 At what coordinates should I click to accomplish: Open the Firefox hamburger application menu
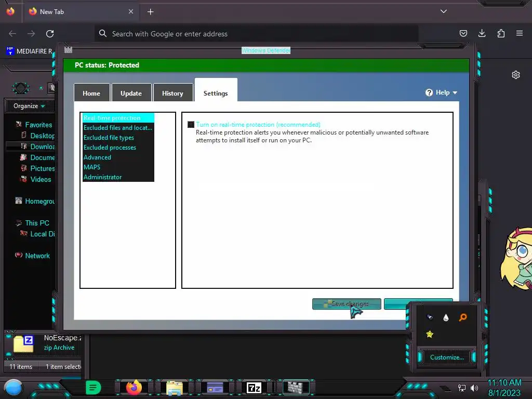520,33
